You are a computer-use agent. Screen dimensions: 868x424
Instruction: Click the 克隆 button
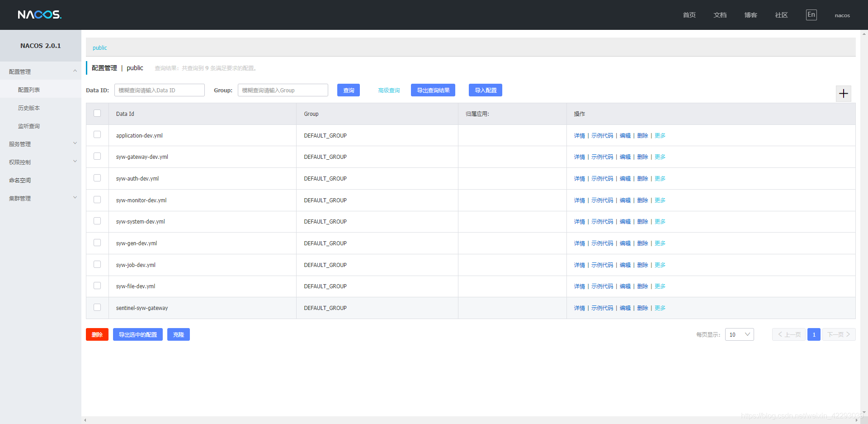179,334
